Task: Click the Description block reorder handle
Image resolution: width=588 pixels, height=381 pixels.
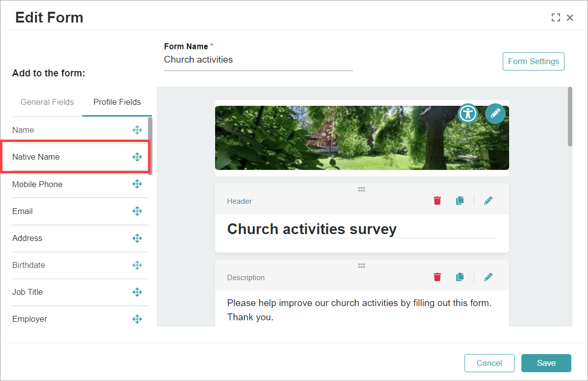Action: [362, 266]
